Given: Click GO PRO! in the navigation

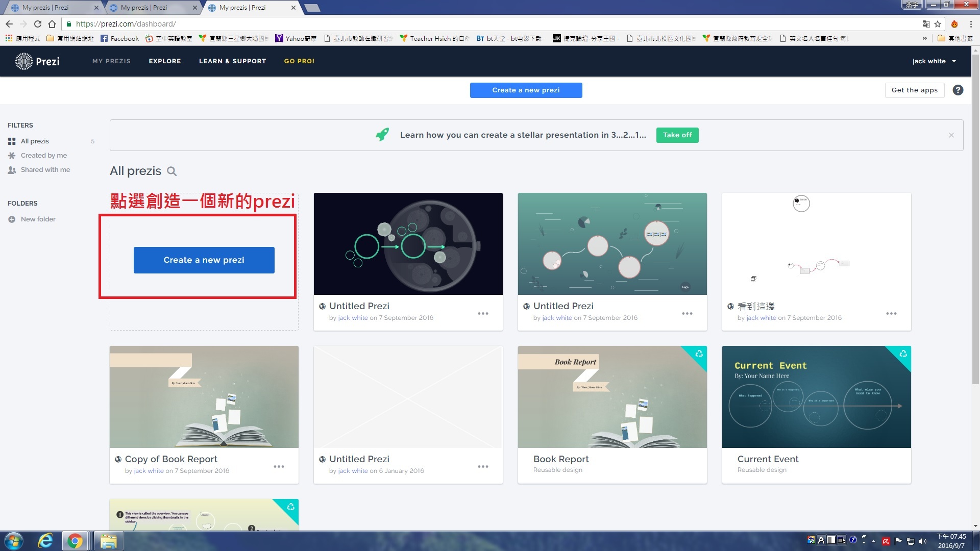Looking at the screenshot, I should (x=299, y=61).
